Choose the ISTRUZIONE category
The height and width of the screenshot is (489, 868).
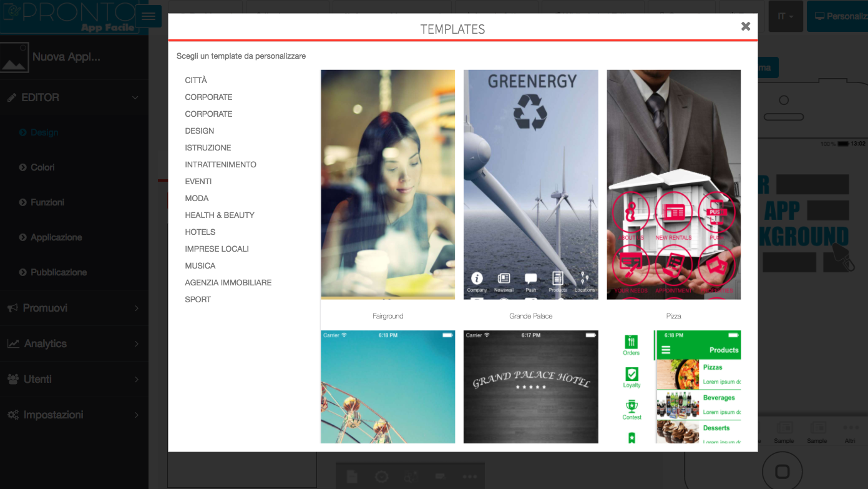(x=208, y=148)
